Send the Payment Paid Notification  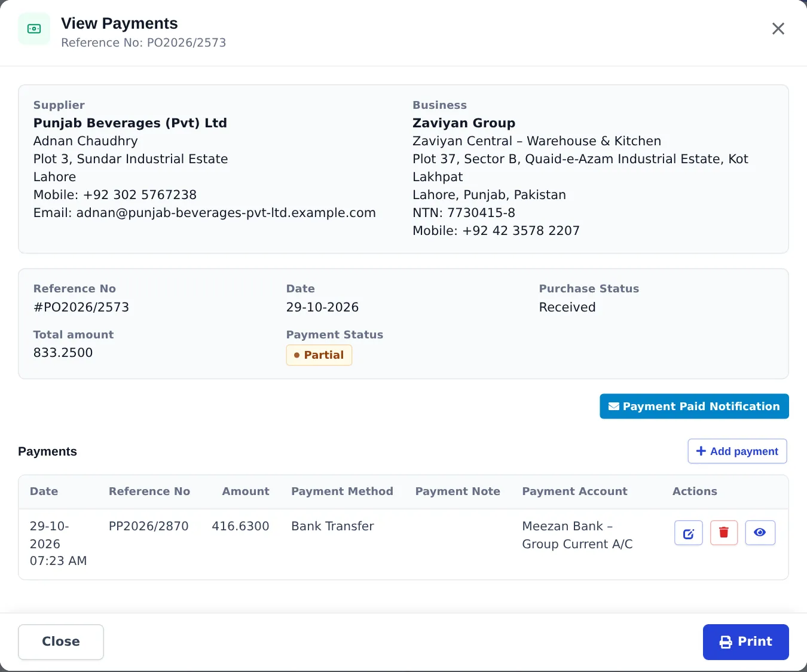[694, 407]
